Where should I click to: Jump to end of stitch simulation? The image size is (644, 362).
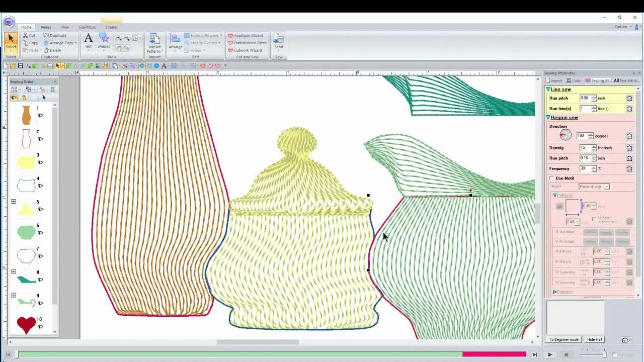click(x=535, y=355)
